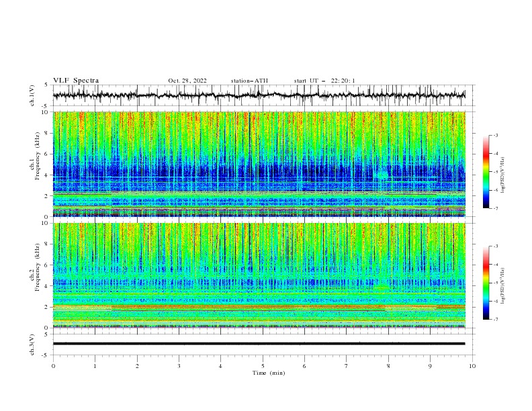Click the 'VLF Spectra' title text

click(76, 81)
